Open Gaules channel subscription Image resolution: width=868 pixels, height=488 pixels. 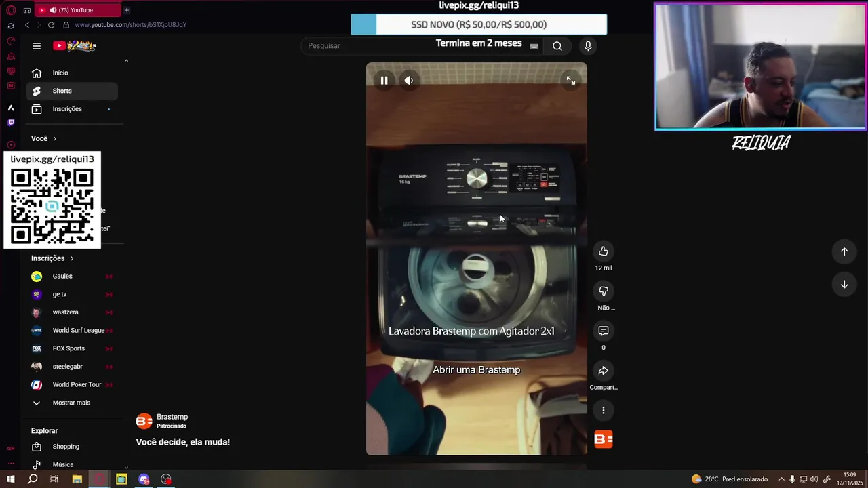tap(72, 277)
